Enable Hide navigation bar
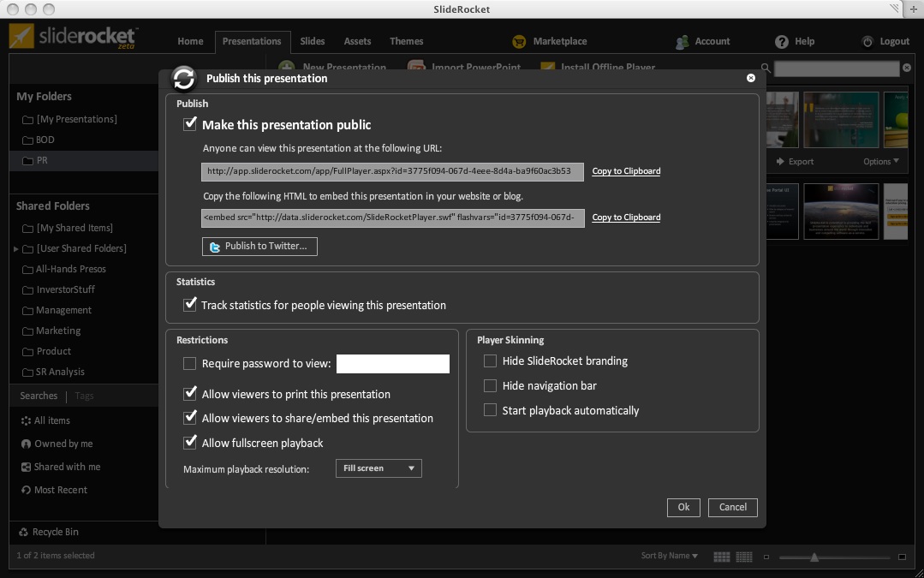Viewport: 924px width, 578px height. point(491,385)
